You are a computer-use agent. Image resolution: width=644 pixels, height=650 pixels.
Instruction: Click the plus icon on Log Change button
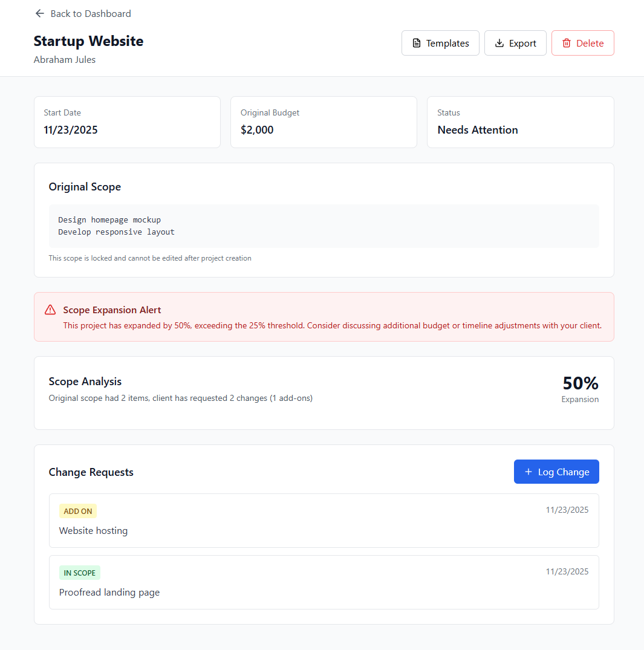coord(529,472)
